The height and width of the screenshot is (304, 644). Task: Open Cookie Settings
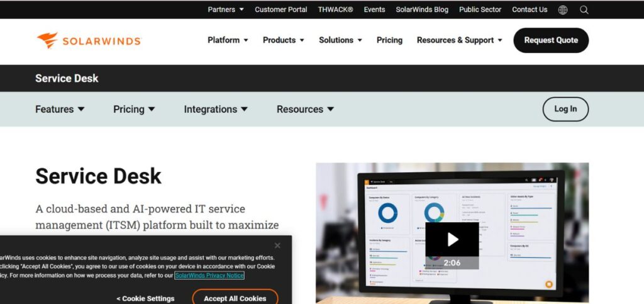(145, 299)
